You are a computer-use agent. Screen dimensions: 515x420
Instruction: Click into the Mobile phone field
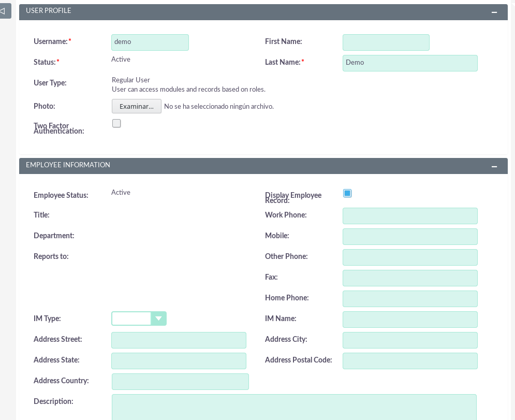pos(409,237)
